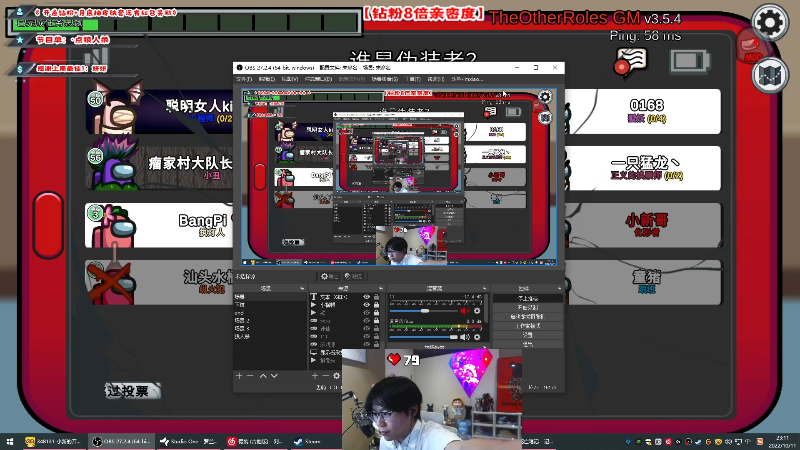800x450 pixels.
Task: Mute the second mixer channel speaker icon
Action: (x=464, y=337)
